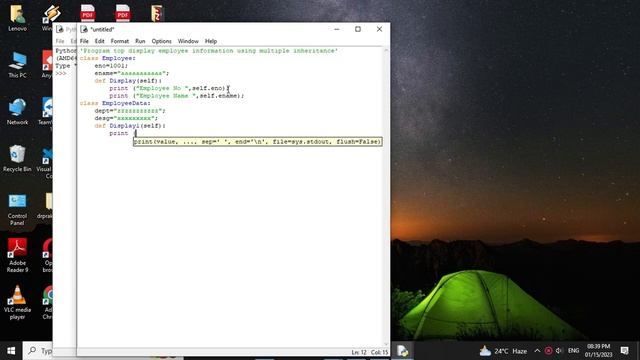Click the Python Shell window title icon
640x360 pixels.
tap(60, 29)
